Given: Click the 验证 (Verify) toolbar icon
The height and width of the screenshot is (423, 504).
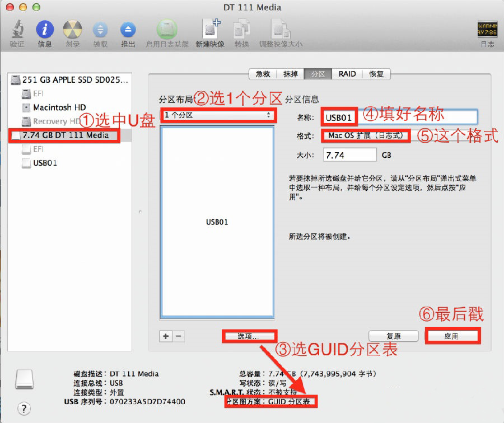Looking at the screenshot, I should pyautogui.click(x=17, y=31).
